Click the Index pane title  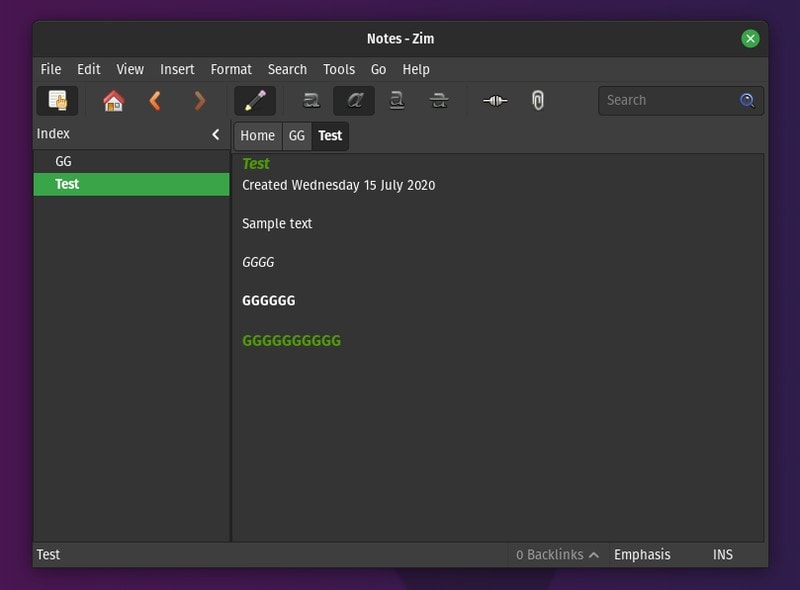53,134
